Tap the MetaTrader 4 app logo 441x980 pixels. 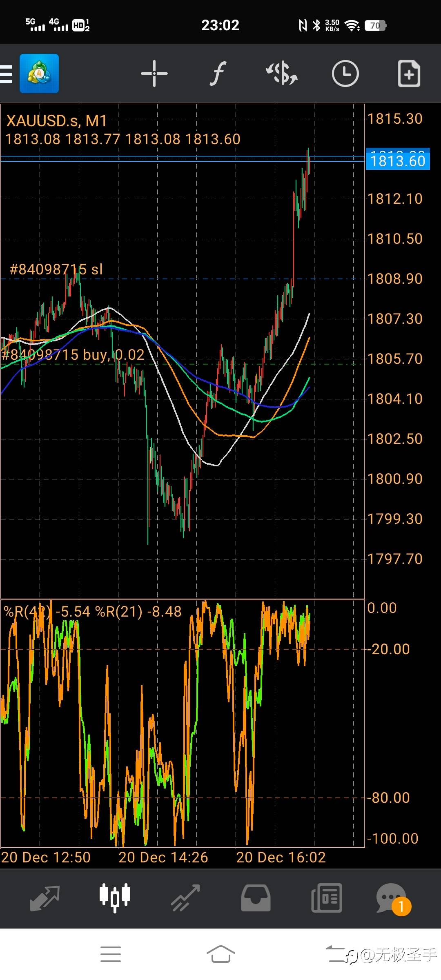[x=39, y=73]
